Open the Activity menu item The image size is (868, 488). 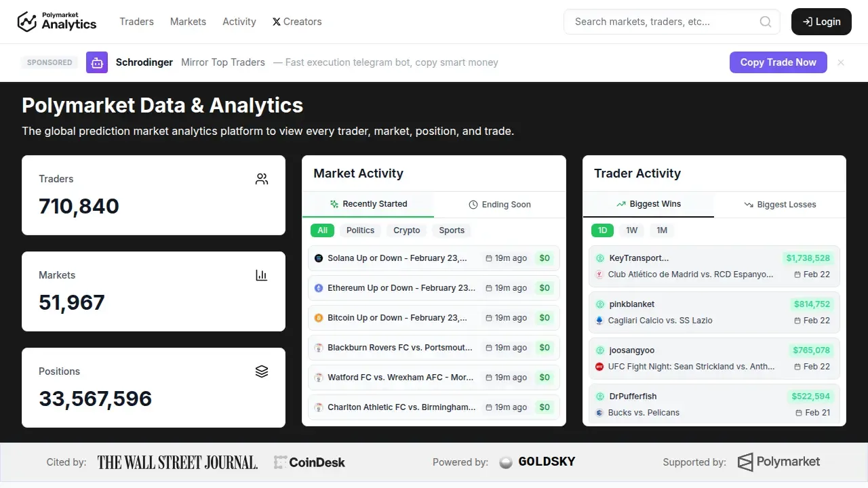(x=239, y=22)
